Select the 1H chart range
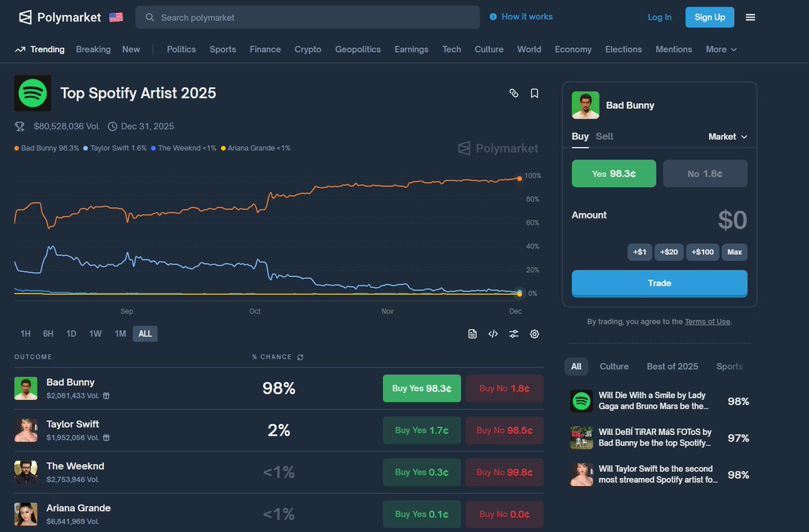This screenshot has width=809, height=532. (x=25, y=334)
